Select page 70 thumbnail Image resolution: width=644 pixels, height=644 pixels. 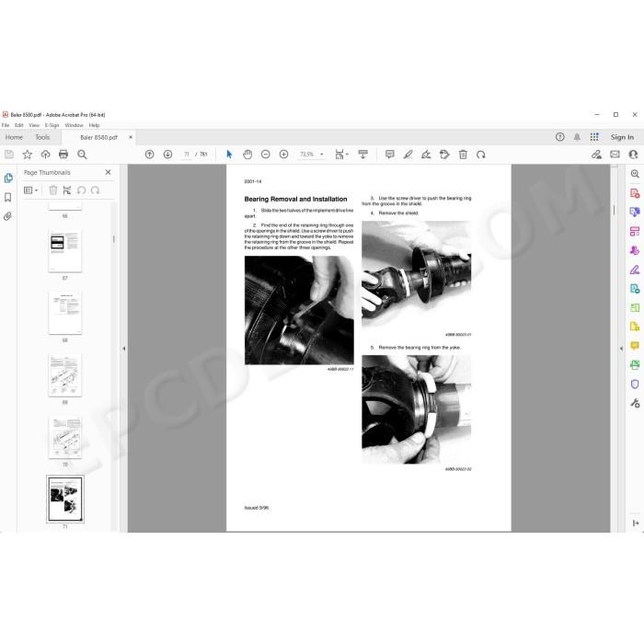coord(65,437)
